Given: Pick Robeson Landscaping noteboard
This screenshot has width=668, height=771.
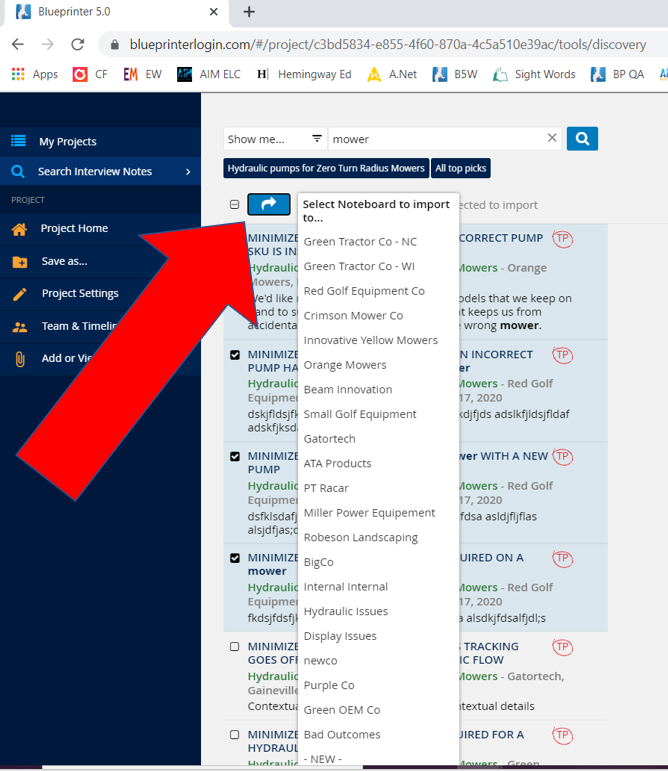Looking at the screenshot, I should point(361,537).
